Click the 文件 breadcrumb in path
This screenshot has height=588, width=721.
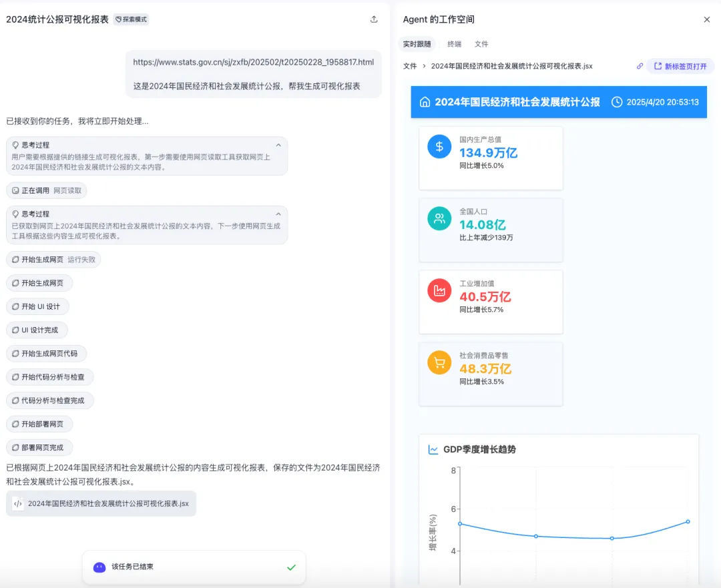point(410,66)
